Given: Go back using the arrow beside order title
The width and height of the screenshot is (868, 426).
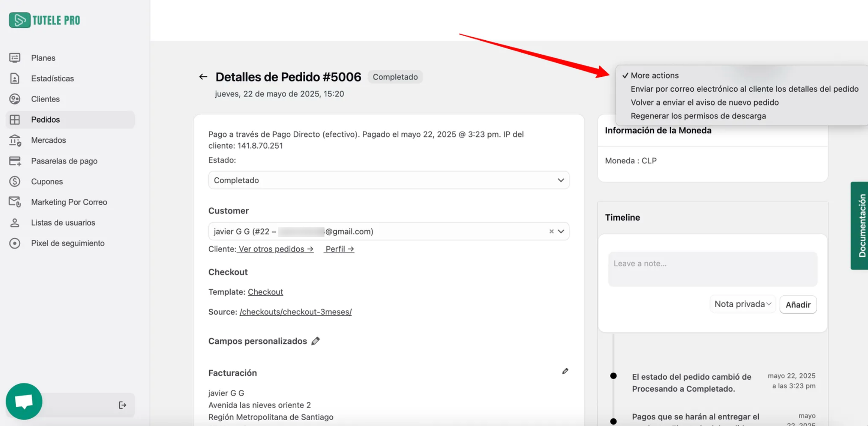Looking at the screenshot, I should click(203, 77).
